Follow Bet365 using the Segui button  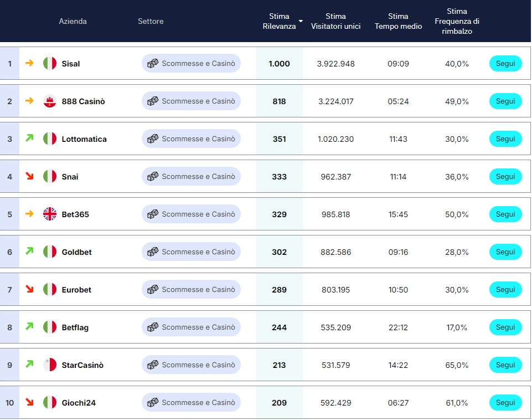505,214
